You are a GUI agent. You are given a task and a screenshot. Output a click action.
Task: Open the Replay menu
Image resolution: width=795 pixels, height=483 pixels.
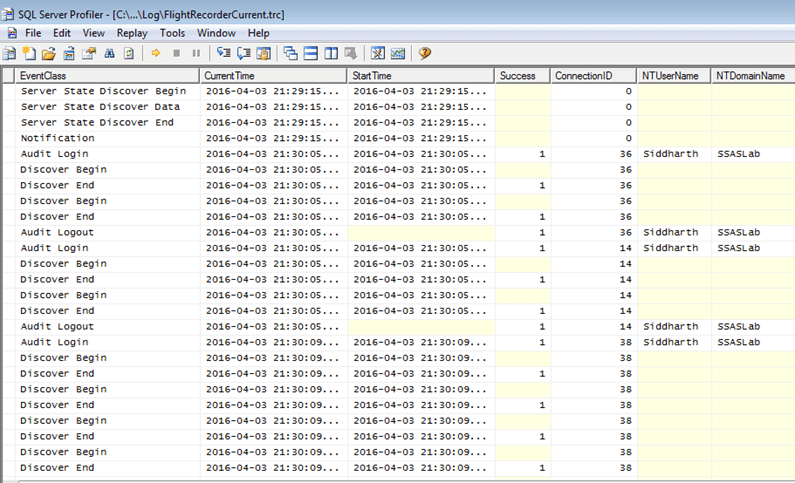132,33
